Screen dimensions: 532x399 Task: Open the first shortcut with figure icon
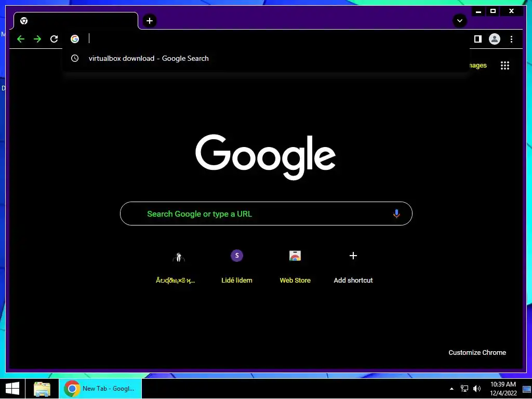pos(179,266)
